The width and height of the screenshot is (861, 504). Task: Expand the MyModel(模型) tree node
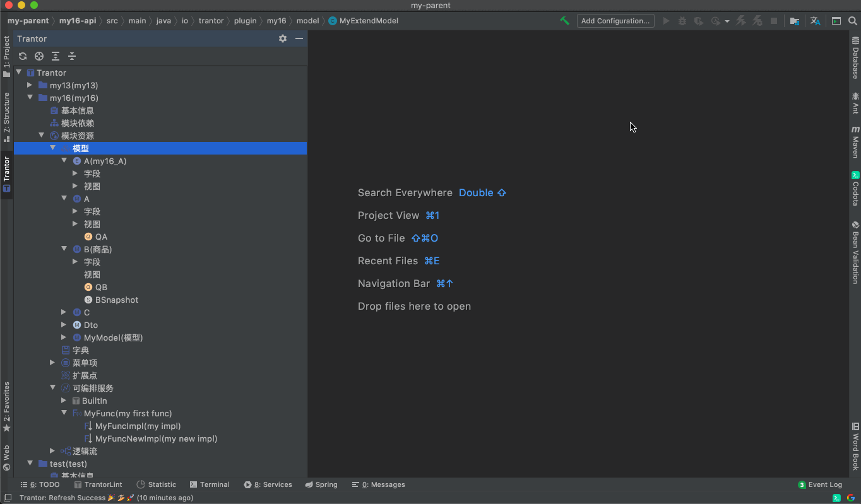tap(64, 337)
